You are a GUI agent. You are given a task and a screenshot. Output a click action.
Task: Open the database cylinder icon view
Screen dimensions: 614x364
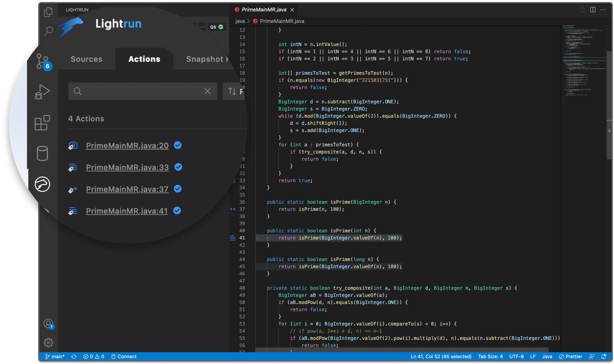[42, 153]
